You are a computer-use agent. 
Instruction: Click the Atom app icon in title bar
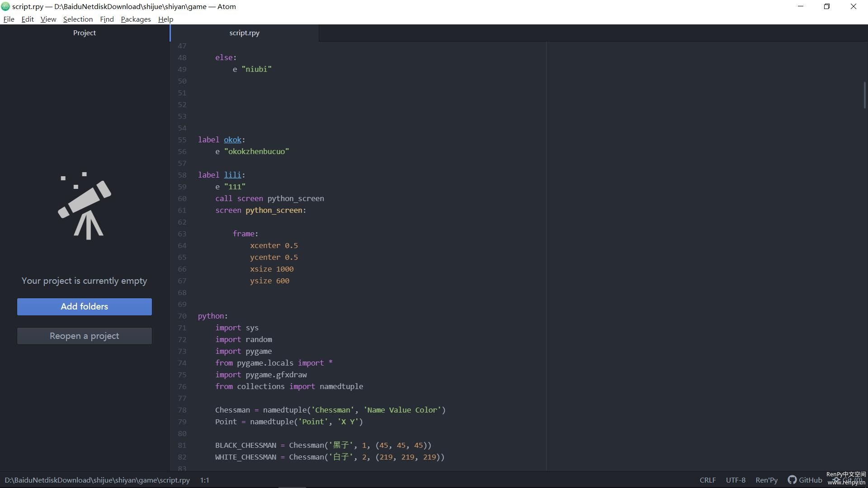[5, 6]
